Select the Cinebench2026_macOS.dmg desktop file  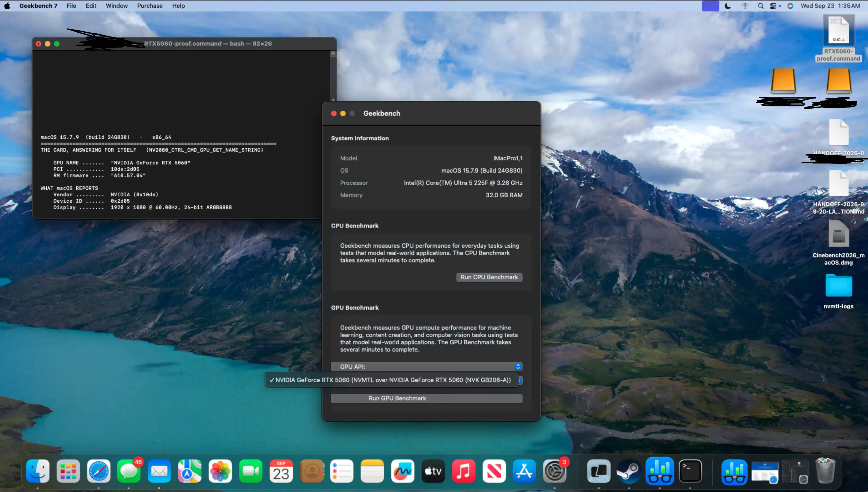[839, 242]
